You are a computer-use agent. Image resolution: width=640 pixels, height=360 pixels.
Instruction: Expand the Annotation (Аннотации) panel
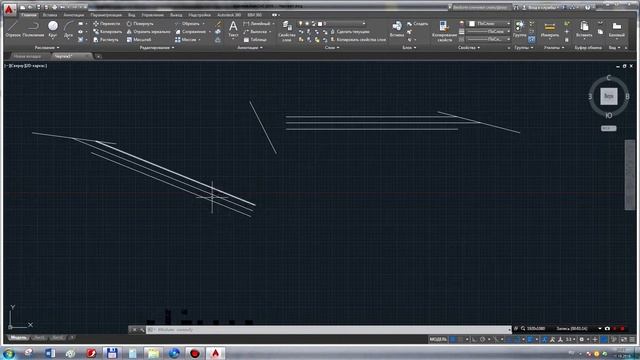click(250, 48)
